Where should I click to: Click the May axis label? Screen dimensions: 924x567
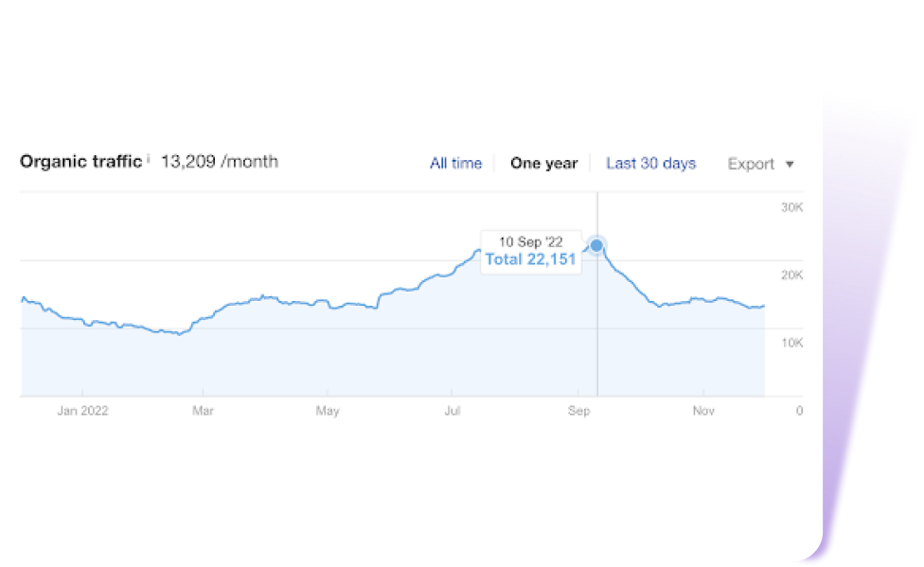[x=328, y=410]
